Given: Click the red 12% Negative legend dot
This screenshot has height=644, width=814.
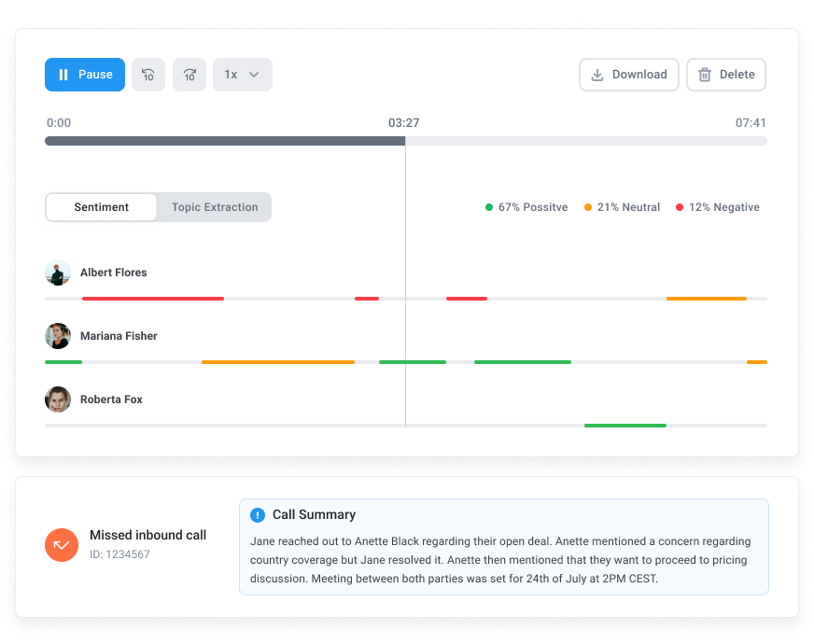Looking at the screenshot, I should tap(680, 207).
